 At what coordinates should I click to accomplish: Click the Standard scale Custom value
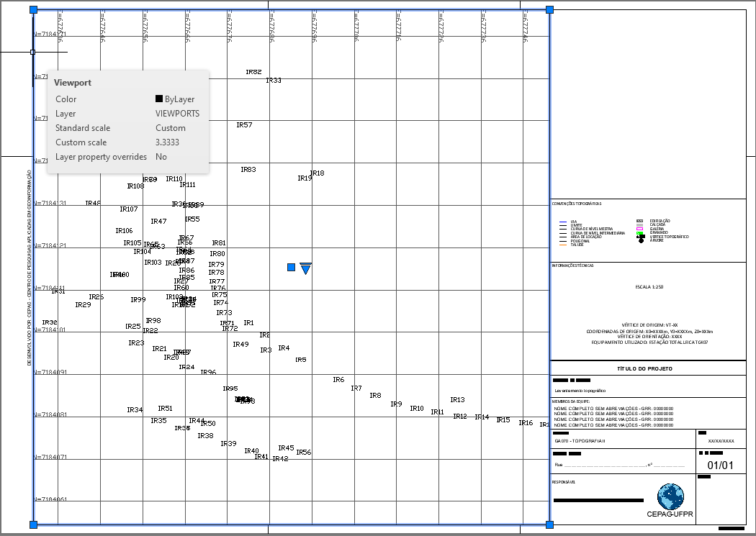(170, 128)
